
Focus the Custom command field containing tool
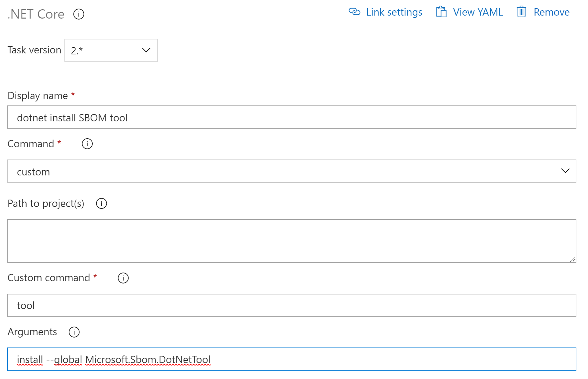(292, 305)
